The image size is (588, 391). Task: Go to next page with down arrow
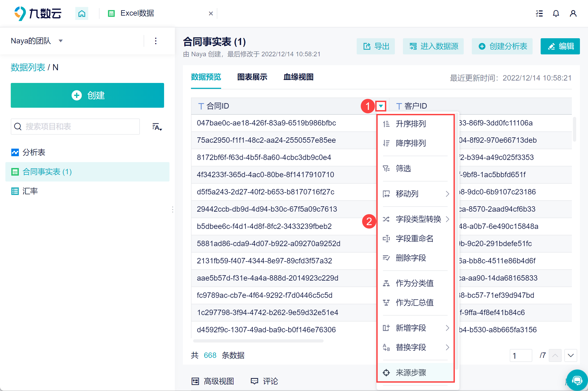571,355
